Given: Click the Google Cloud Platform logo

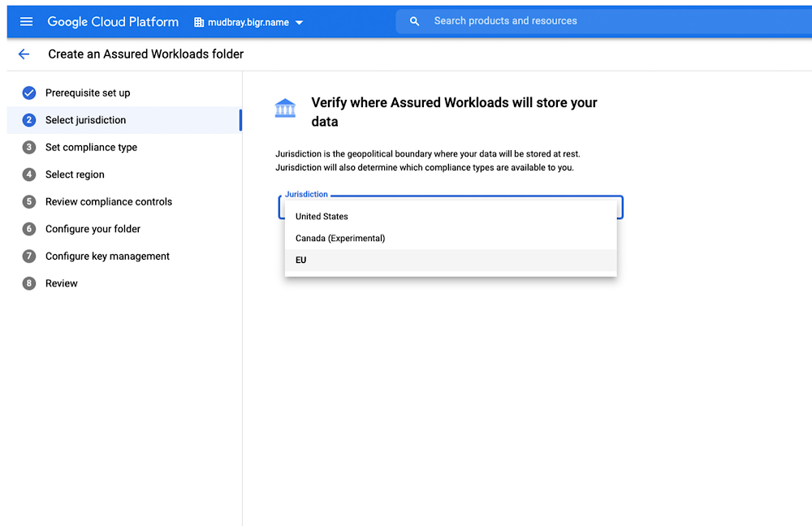Looking at the screenshot, I should click(x=113, y=22).
